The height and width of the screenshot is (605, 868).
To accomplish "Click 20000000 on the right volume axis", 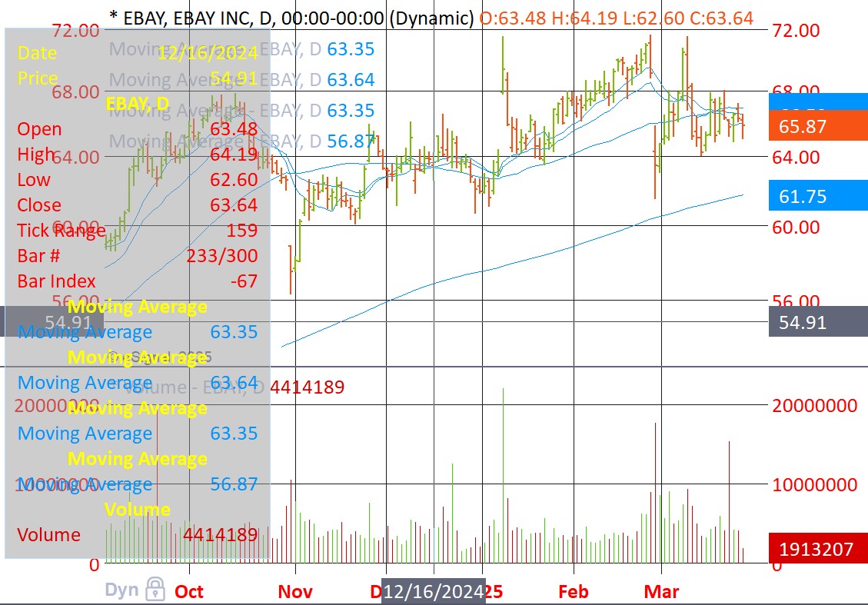I will click(815, 406).
